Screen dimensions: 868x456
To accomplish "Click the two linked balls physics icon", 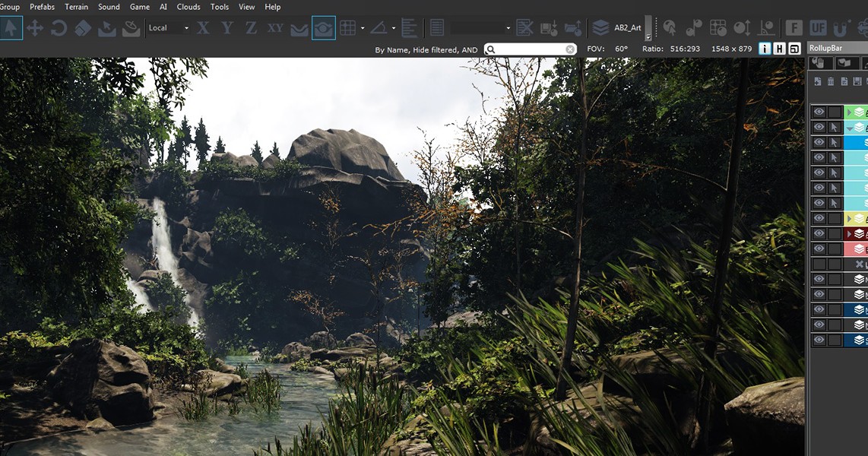I will coord(694,27).
